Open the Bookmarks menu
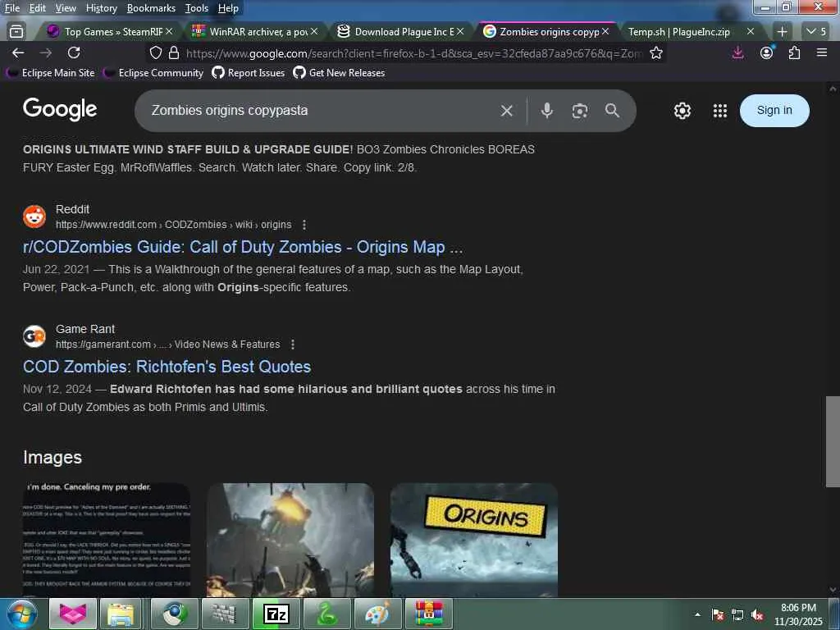840x630 pixels. [x=151, y=8]
